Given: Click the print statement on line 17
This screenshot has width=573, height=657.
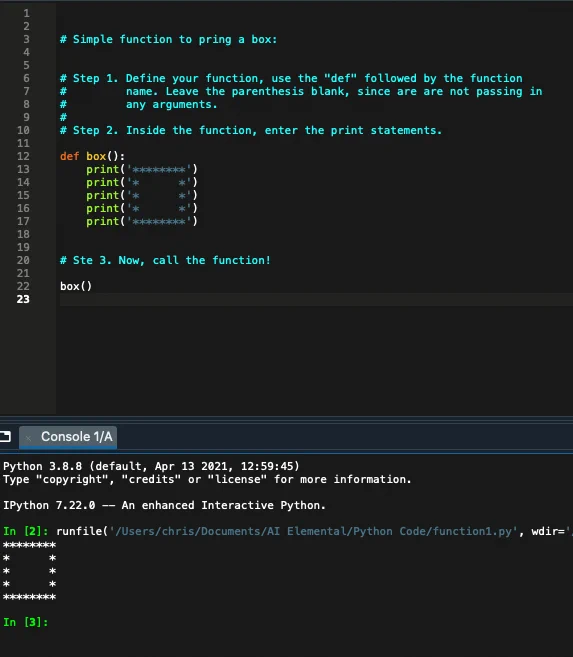Looking at the screenshot, I should coord(142,221).
